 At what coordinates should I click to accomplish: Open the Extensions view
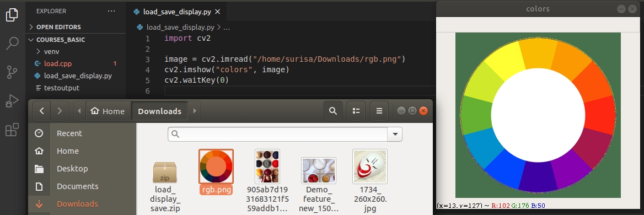[12, 130]
